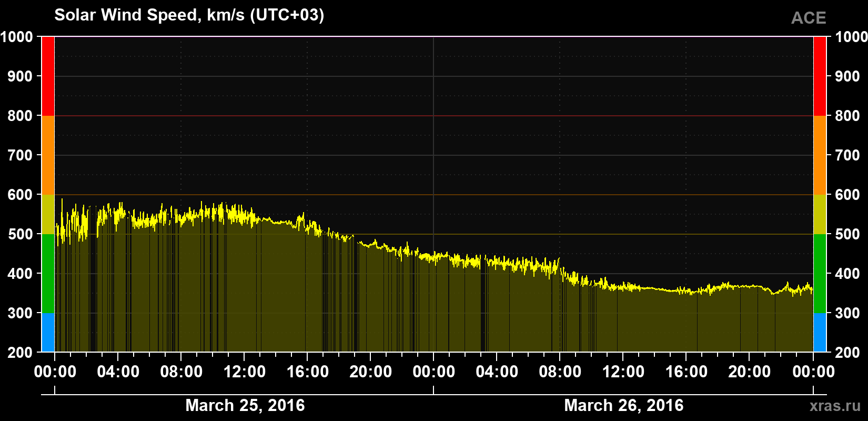
Task: Click the Solar Wind Speed chart title
Action: 189,15
